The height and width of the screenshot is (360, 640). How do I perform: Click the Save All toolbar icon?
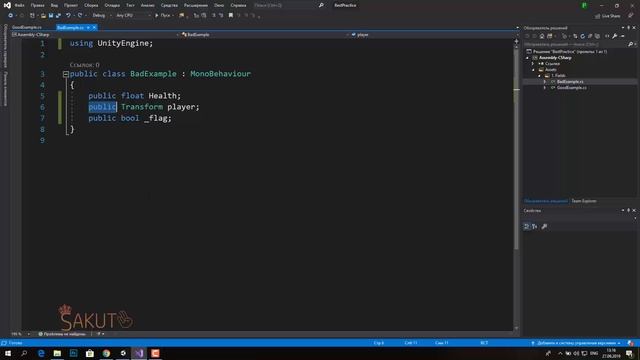[x=58, y=16]
